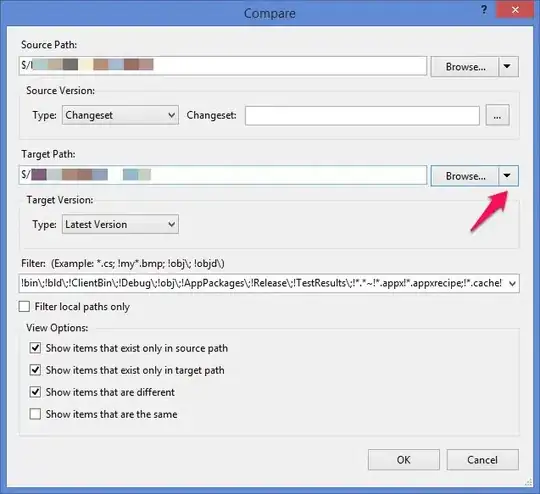Click the Changeset input field

click(x=362, y=116)
